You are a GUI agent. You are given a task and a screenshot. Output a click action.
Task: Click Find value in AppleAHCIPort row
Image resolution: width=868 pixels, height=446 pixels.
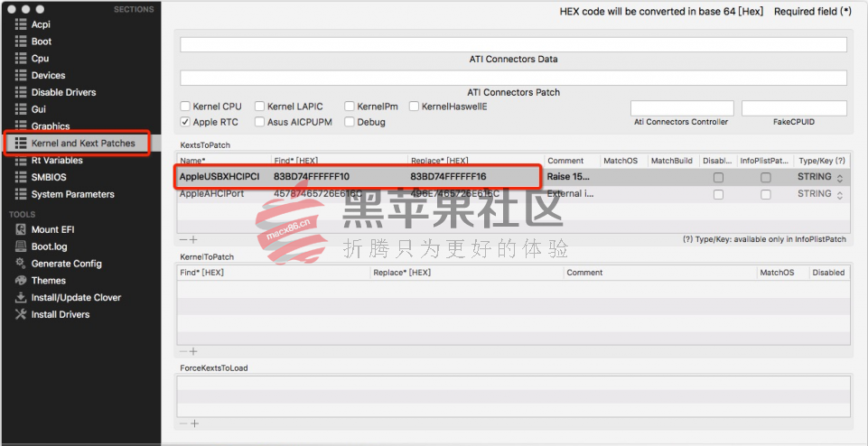coord(318,194)
